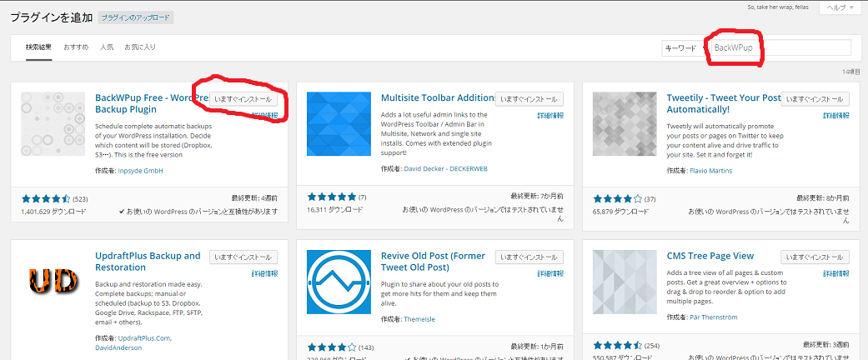This screenshot has width=868, height=360.
Task: Open the UpdraftPlus UD logo icon
Action: point(53,282)
